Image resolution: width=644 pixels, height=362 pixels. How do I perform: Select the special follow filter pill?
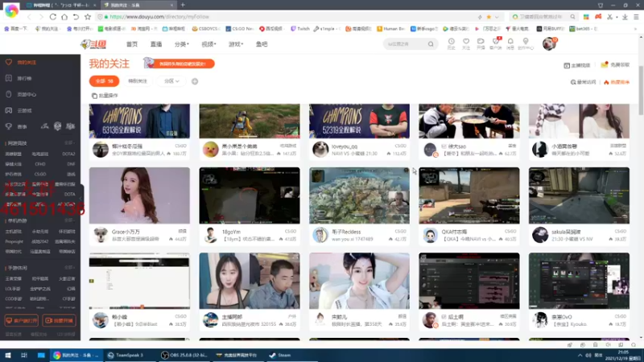click(x=138, y=81)
